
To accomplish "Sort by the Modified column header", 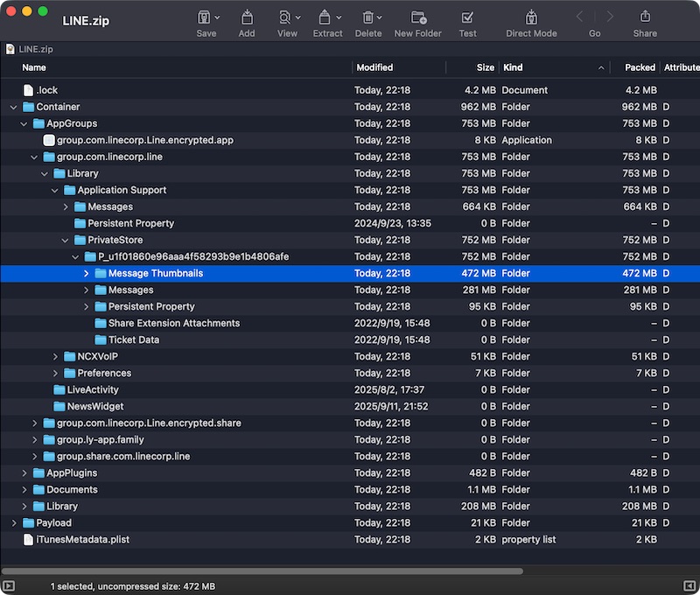I will click(x=374, y=67).
